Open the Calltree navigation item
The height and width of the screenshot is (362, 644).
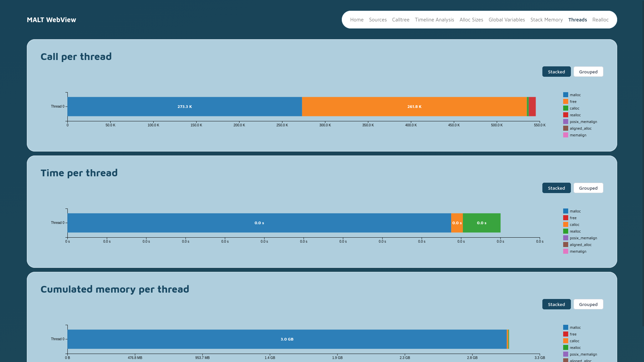pos(400,20)
